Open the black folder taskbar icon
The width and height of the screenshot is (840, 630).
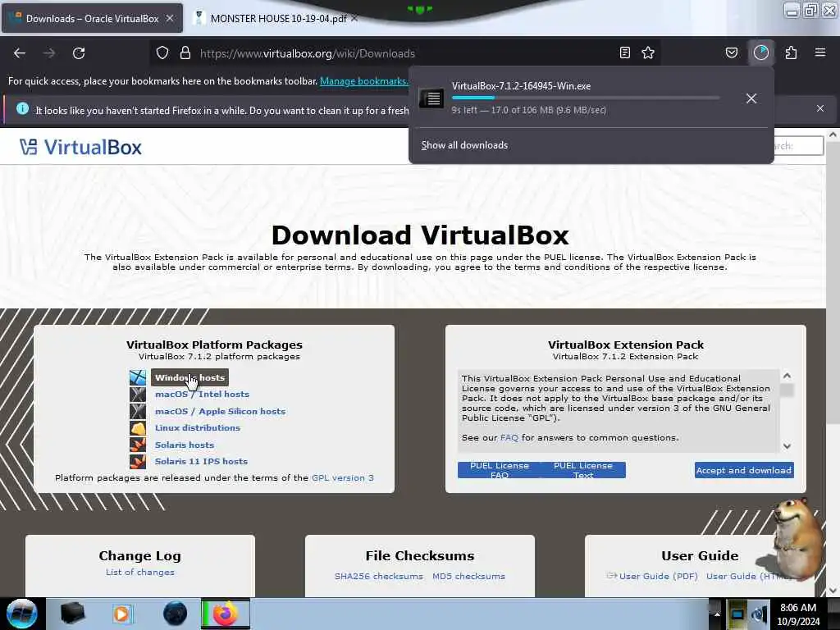(x=72, y=614)
